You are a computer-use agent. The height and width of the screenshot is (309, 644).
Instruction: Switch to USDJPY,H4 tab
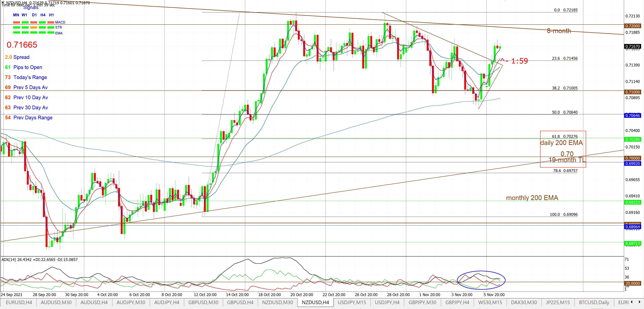pyautogui.click(x=387, y=302)
